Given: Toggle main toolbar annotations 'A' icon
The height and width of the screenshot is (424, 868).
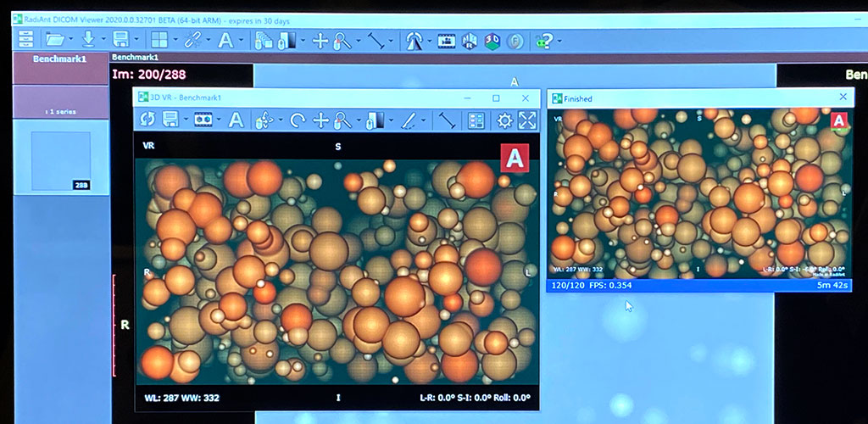Looking at the screenshot, I should pyautogui.click(x=225, y=40).
